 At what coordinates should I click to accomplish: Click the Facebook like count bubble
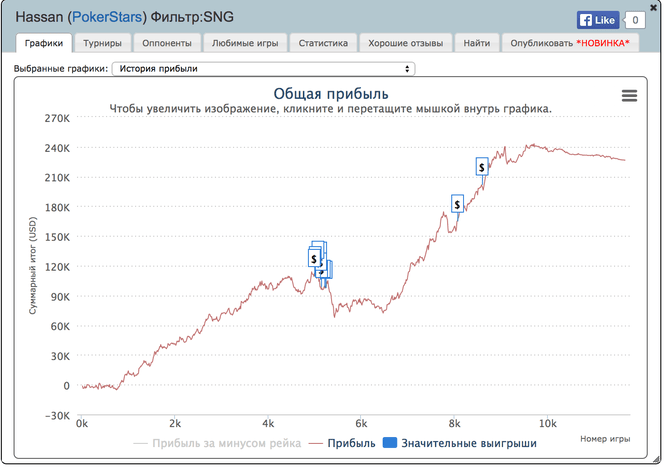[635, 20]
